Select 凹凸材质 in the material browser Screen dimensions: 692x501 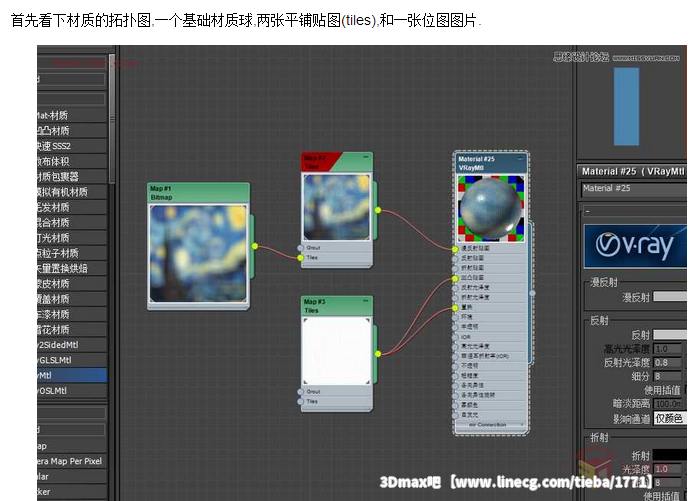pos(72,131)
